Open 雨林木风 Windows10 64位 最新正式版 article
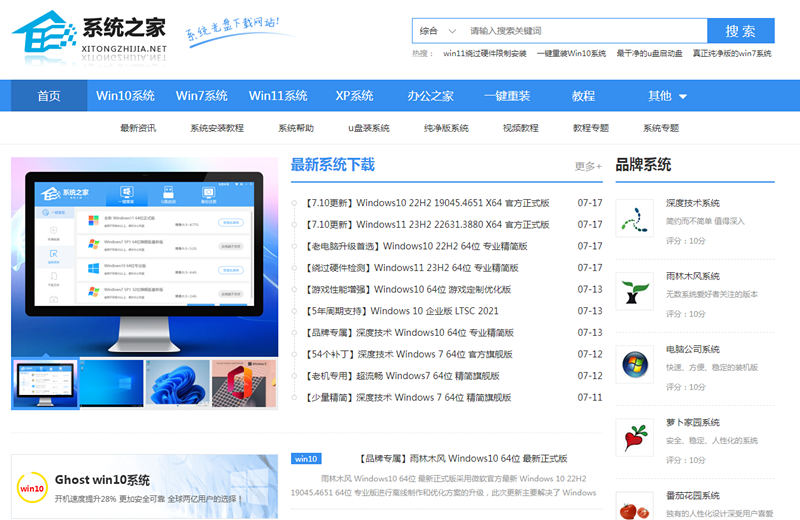 (x=463, y=459)
